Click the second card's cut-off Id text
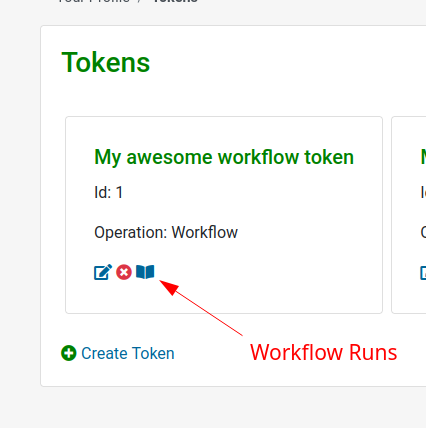The height and width of the screenshot is (428, 426). coord(423,192)
